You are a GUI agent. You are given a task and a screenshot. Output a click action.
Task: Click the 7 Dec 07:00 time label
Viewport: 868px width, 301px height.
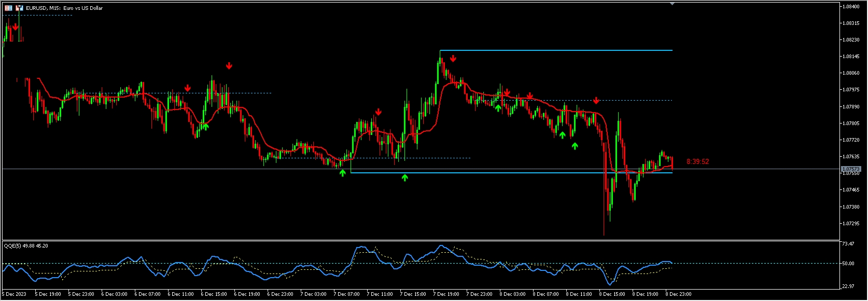coord(347,294)
